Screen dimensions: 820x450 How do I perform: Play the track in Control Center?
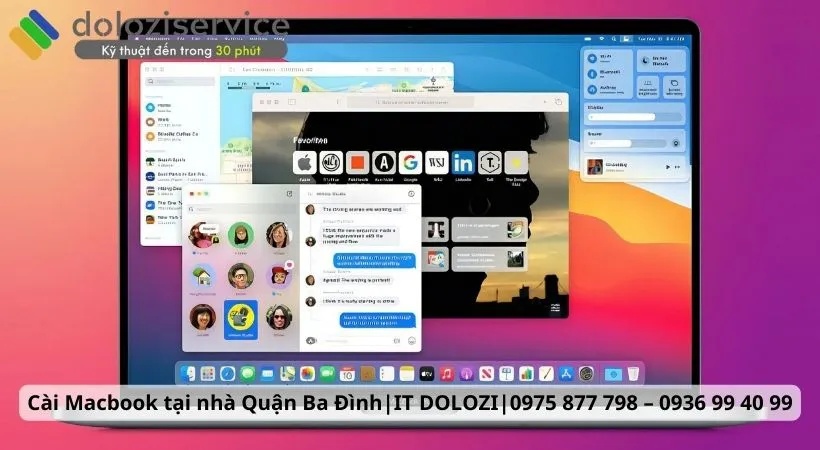pos(667,167)
